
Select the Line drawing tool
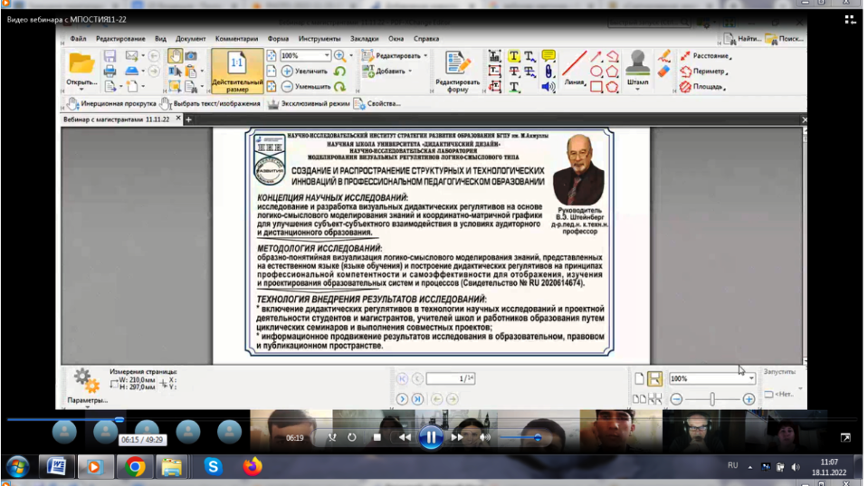click(x=574, y=67)
